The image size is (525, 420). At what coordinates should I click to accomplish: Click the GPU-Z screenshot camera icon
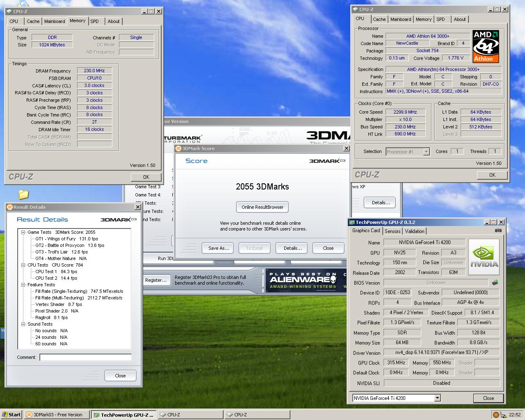click(498, 231)
